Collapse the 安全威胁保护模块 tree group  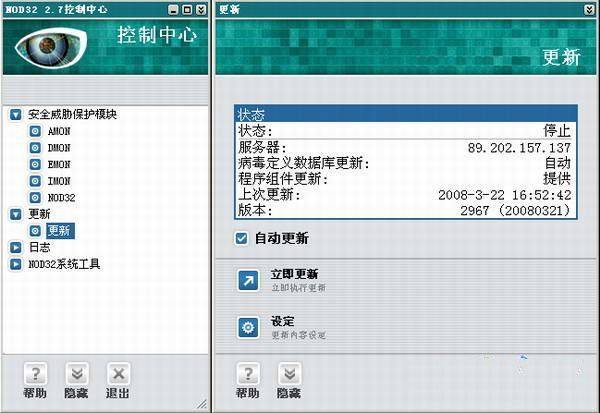16,114
